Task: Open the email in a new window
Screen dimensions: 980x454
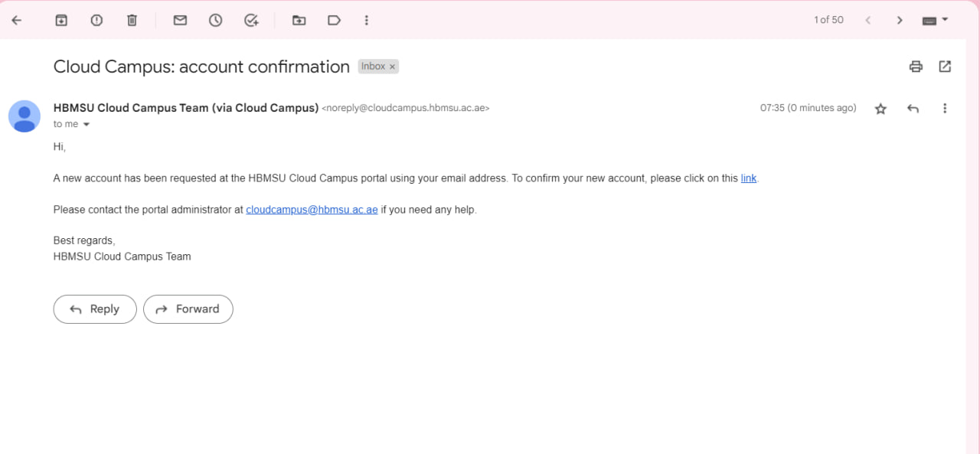Action: tap(945, 67)
